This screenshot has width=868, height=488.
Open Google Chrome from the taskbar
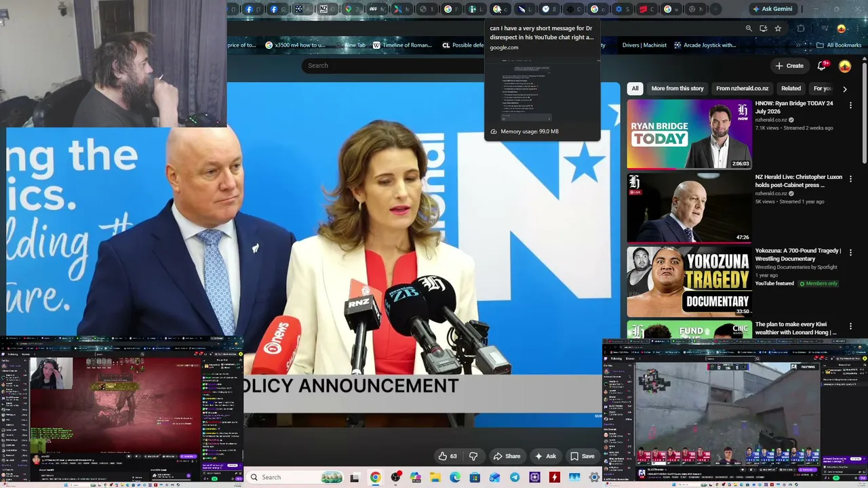point(375,478)
